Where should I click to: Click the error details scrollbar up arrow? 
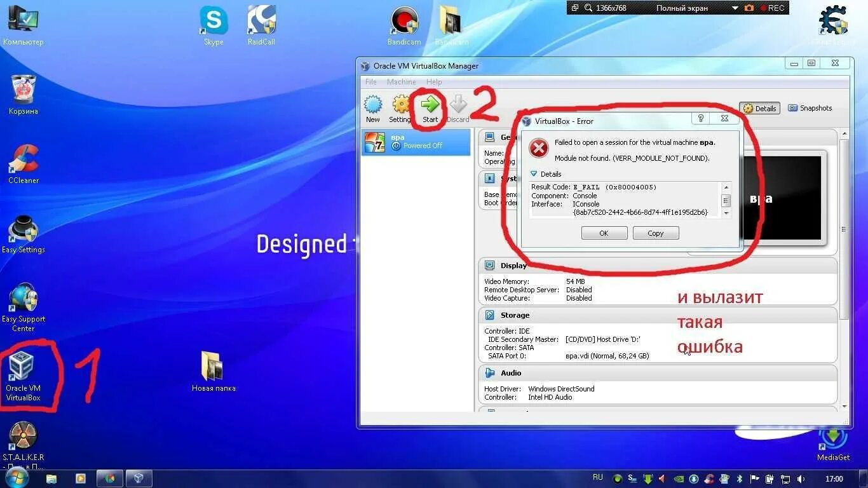click(x=726, y=187)
